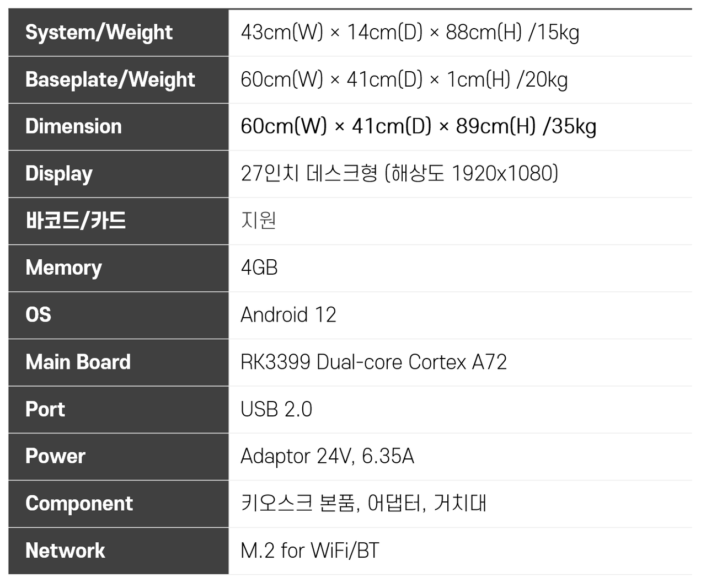Select the Main Board label
Viewport: 706px width, 588px height.
pos(78,362)
